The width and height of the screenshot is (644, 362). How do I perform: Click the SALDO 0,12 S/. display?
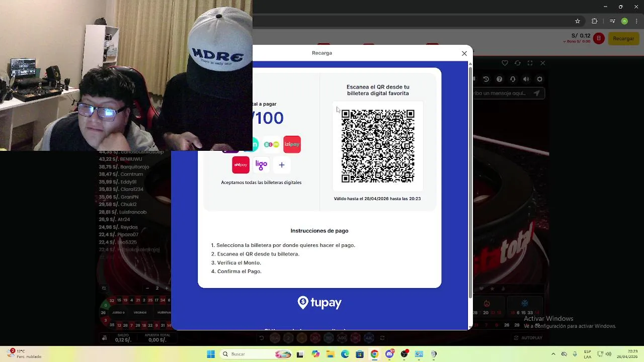(x=123, y=338)
